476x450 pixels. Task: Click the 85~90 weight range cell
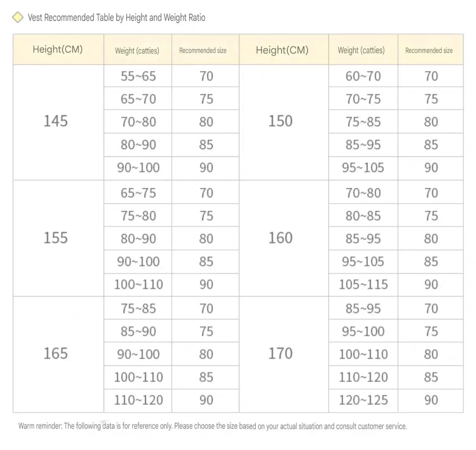(x=138, y=331)
